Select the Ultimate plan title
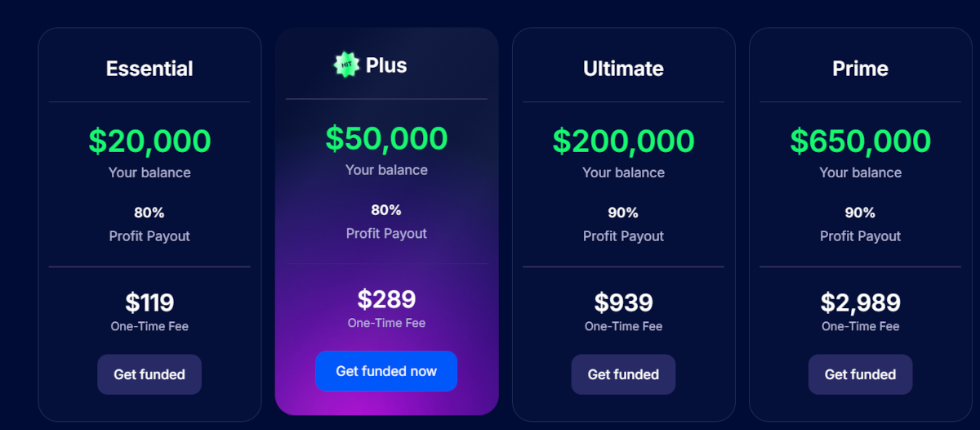The width and height of the screenshot is (980, 430). (623, 69)
